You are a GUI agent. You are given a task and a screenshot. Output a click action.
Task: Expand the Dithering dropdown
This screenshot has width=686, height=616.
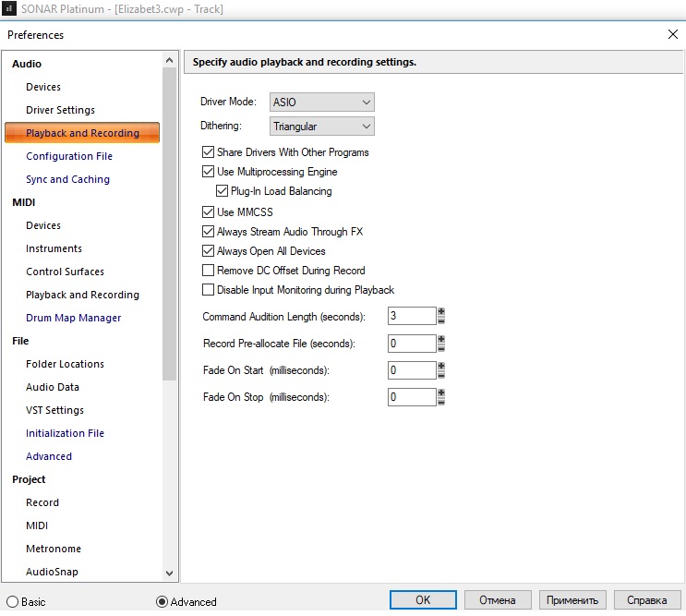[321, 126]
